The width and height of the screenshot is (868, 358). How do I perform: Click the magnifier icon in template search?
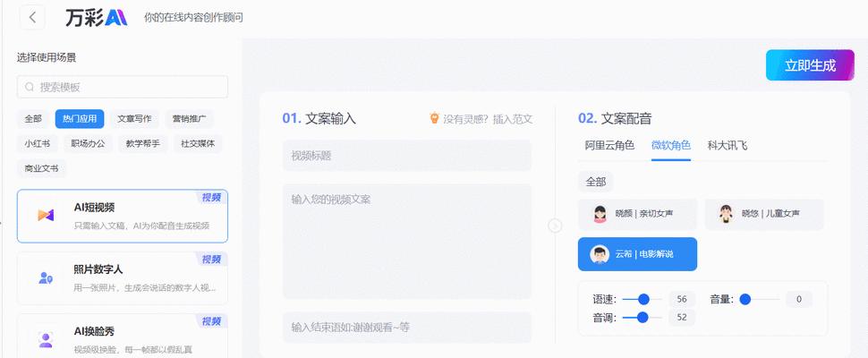(x=30, y=87)
